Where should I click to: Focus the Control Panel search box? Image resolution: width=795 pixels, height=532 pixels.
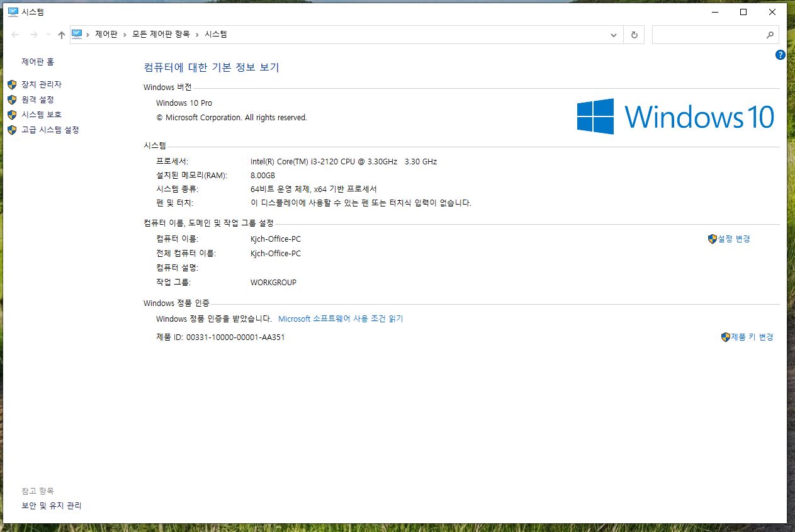coord(715,35)
